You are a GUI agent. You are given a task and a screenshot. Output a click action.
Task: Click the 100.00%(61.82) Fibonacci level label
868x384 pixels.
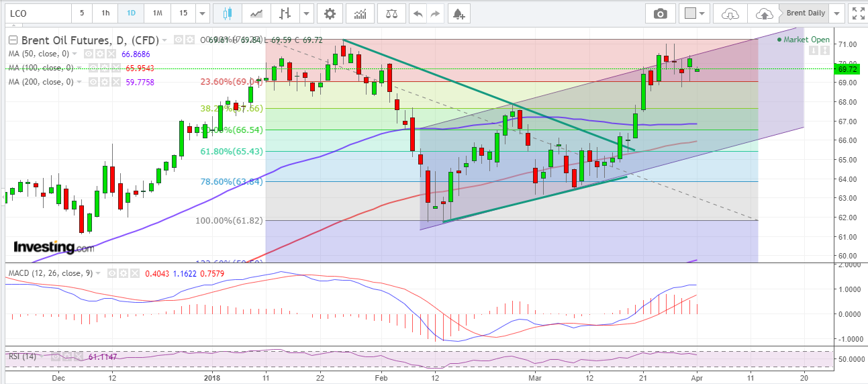pyautogui.click(x=228, y=220)
